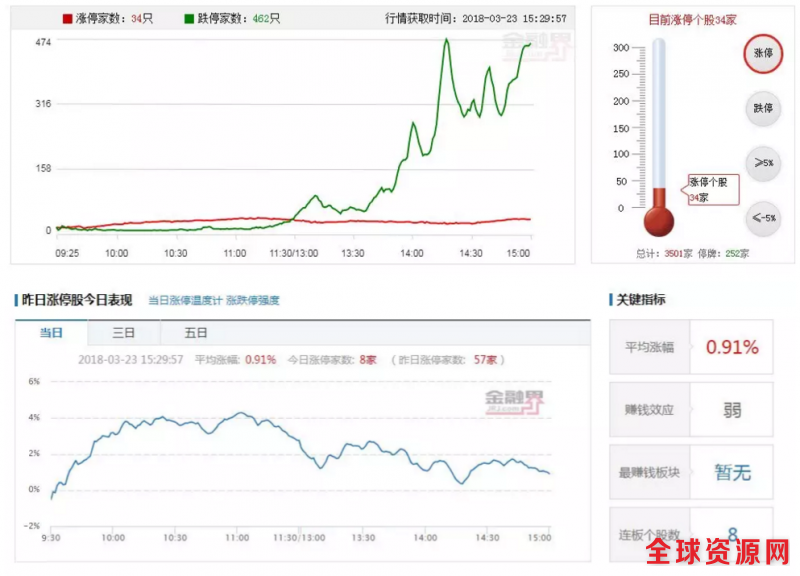This screenshot has height=576, width=800.
Task: Select the 最赚钱板块 indicator card
Action: pyautogui.click(x=691, y=471)
